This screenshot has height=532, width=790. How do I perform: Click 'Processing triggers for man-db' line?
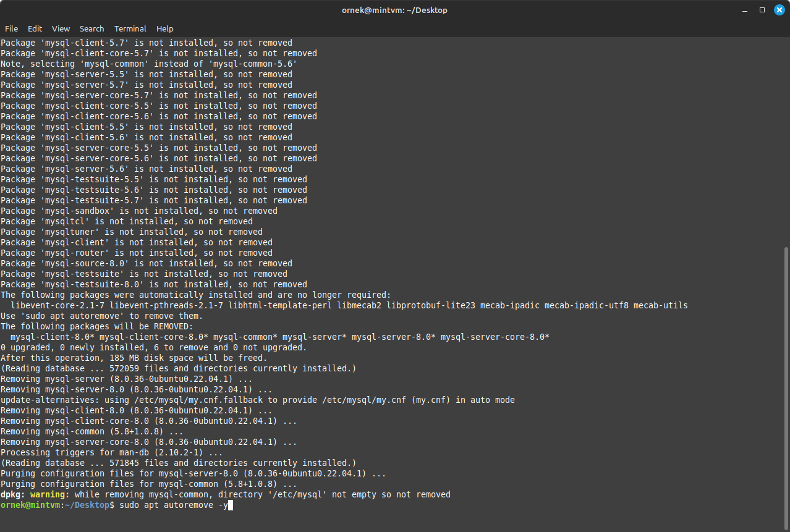112,453
